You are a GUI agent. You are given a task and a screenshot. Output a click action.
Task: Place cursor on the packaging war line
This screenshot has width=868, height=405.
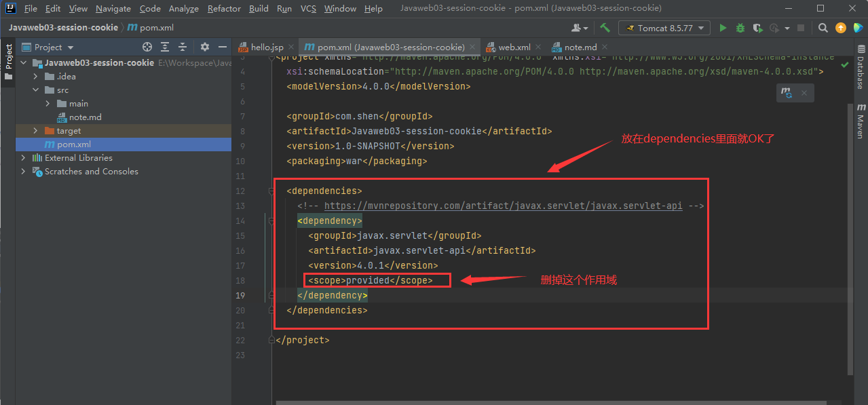pyautogui.click(x=356, y=161)
